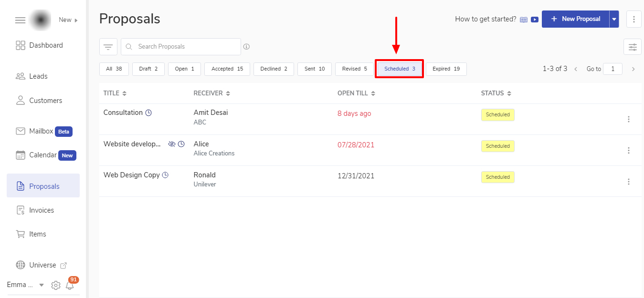Open the hamburger sidebar menu
Screen dimensions: 644x298
(x=20, y=20)
